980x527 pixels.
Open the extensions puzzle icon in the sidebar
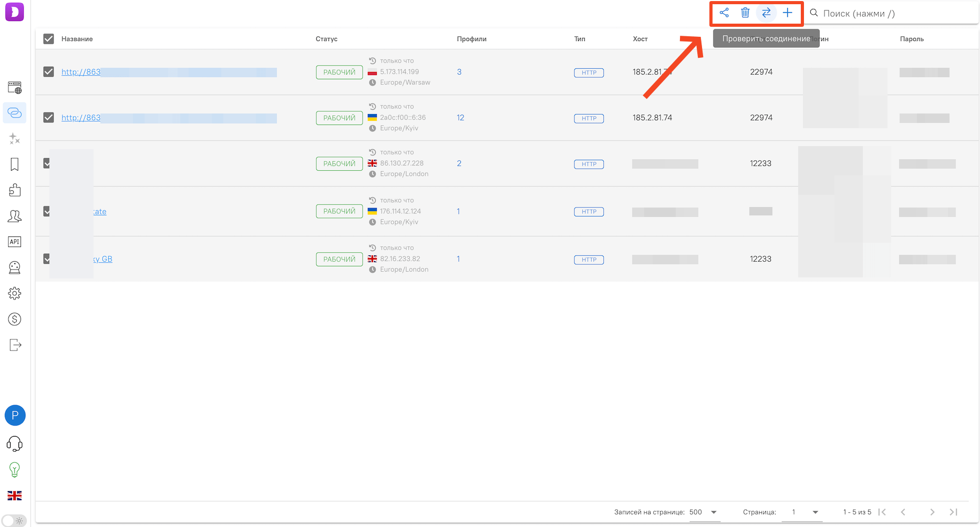[x=15, y=190]
